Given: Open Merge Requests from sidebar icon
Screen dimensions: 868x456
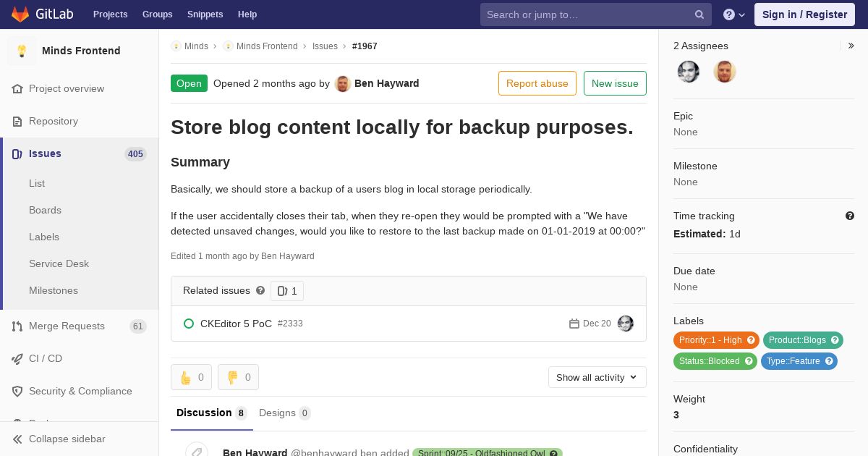Looking at the screenshot, I should coord(17,326).
